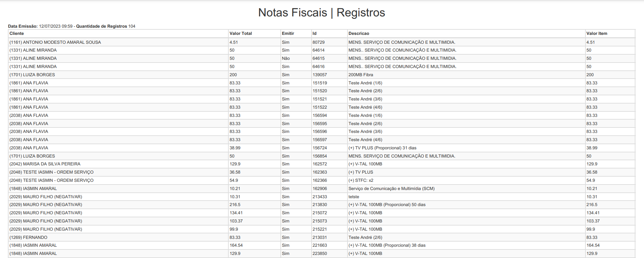Click the Descricao column header
644x258 pixels.
coord(359,33)
